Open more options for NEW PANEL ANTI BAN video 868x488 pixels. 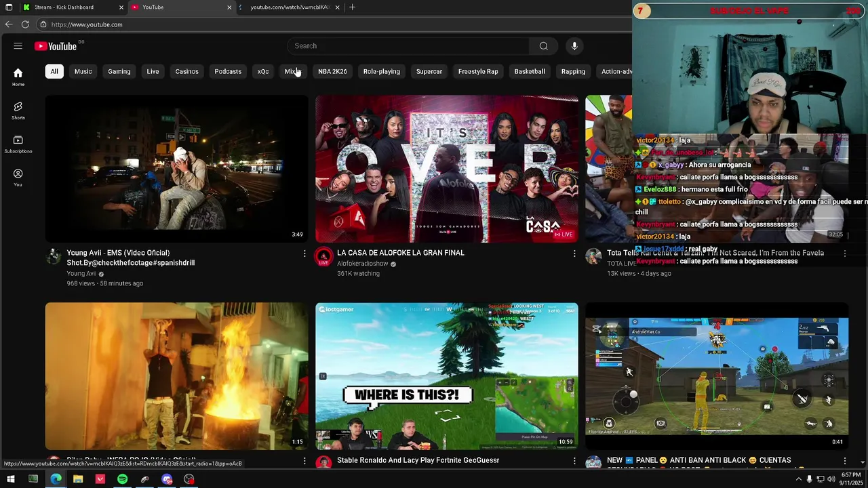point(844,461)
